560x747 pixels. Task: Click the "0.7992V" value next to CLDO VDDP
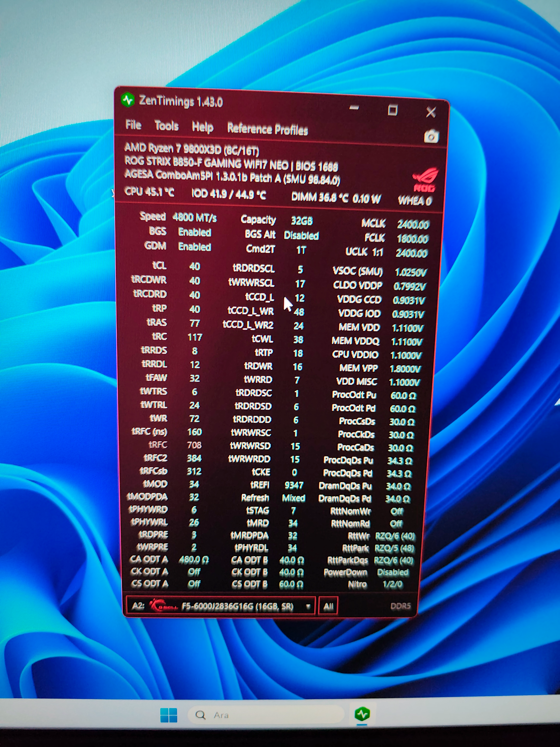tap(410, 286)
